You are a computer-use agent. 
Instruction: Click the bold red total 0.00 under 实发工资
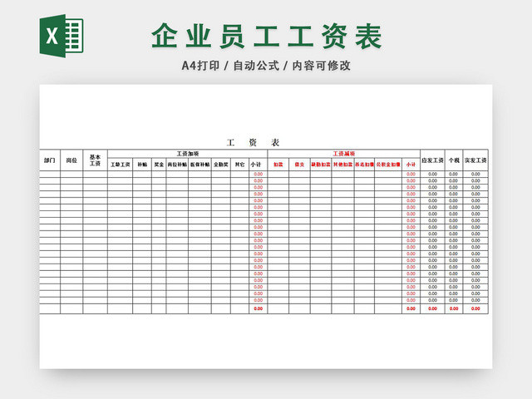(475, 308)
